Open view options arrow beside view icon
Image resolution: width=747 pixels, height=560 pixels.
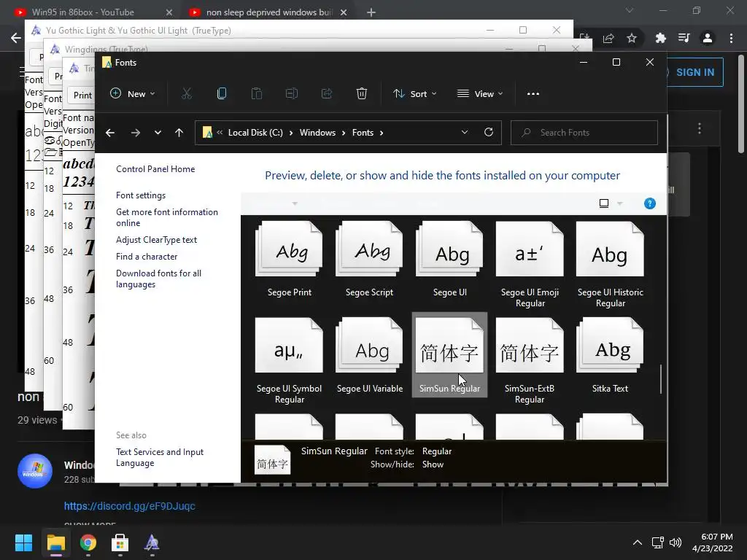point(620,204)
